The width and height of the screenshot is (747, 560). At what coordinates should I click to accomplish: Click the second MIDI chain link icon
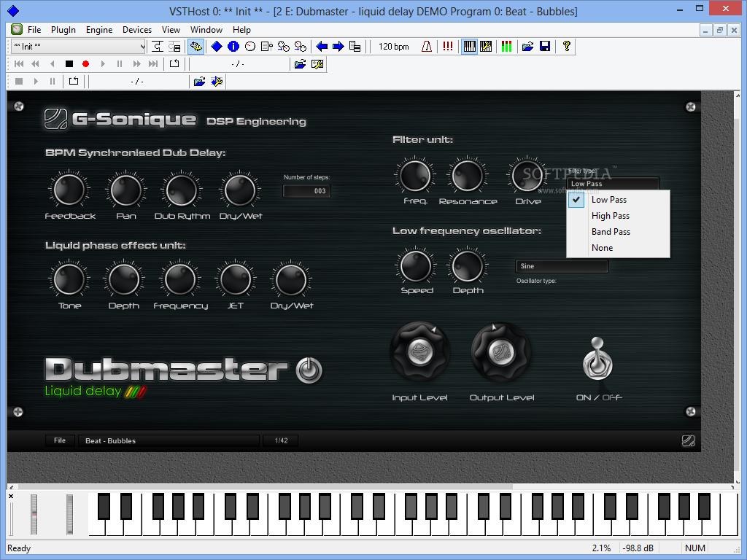pos(300,47)
